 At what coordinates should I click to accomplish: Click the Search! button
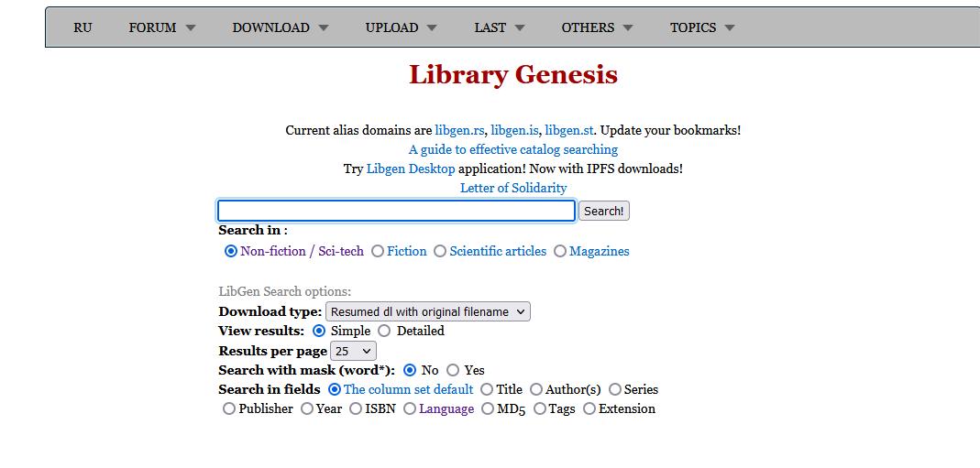click(x=603, y=211)
